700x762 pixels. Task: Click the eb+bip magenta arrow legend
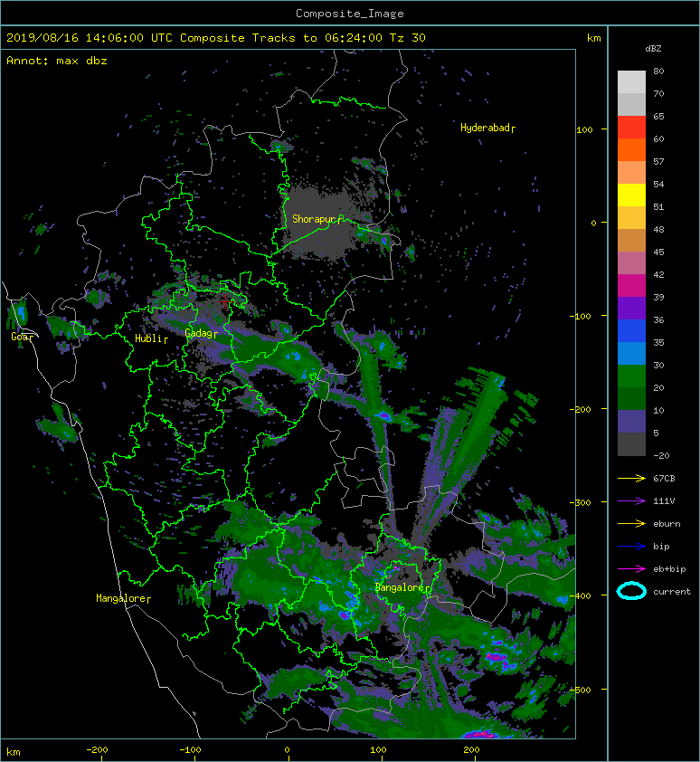tap(631, 568)
